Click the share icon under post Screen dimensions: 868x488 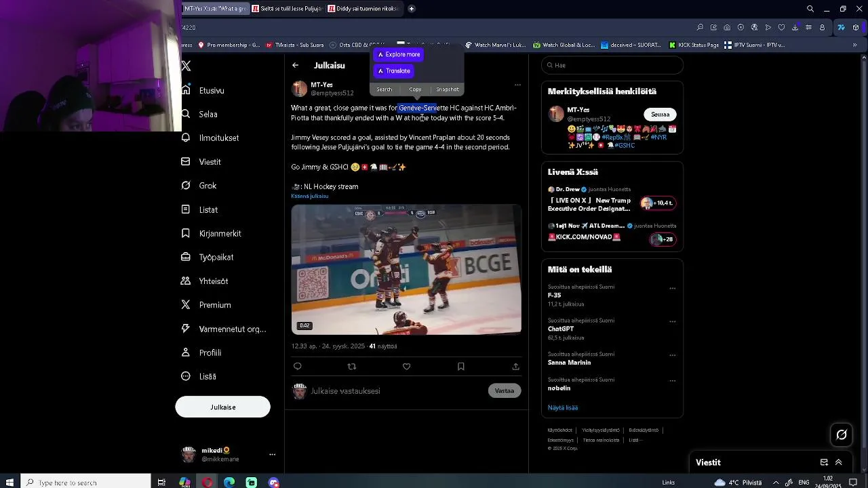[x=515, y=367]
